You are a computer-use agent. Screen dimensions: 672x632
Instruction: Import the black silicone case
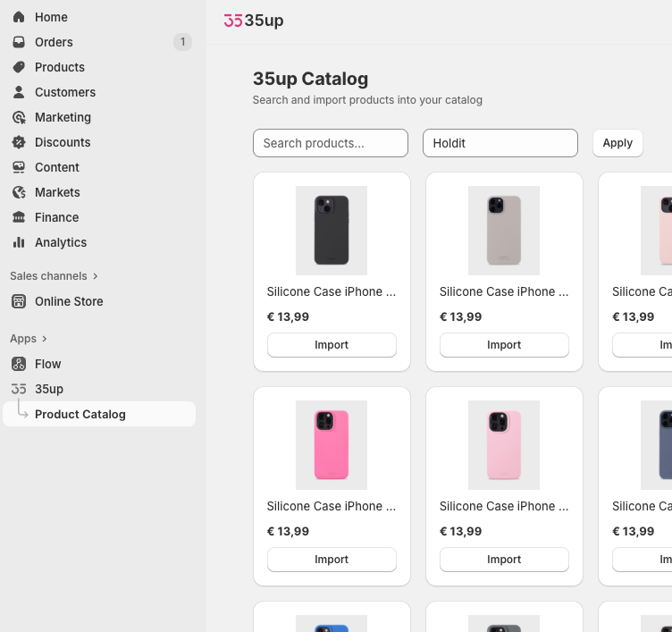point(332,345)
